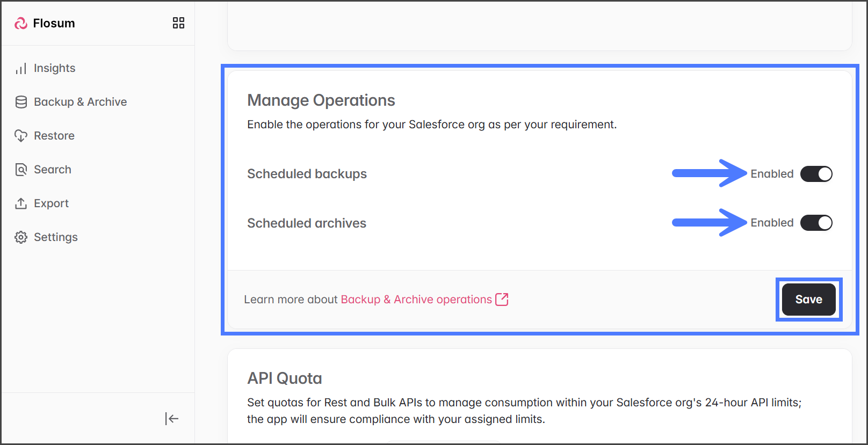Click the Settings gear icon

click(21, 237)
